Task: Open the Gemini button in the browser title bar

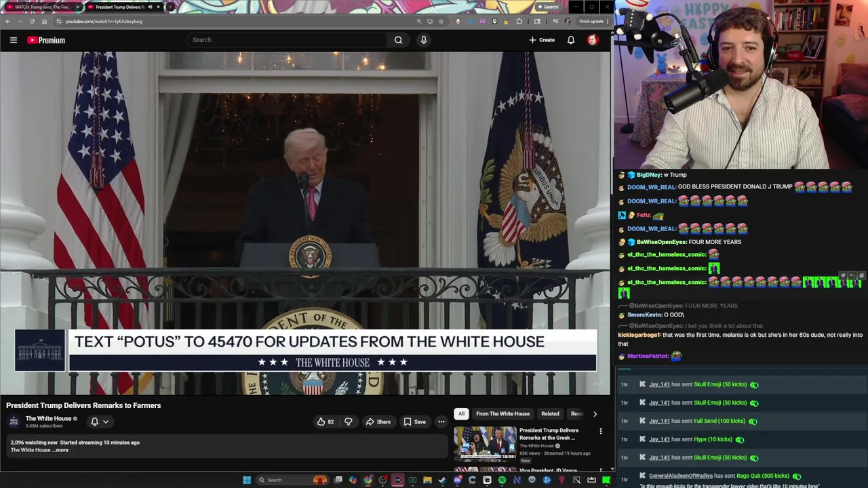Action: 548,7
